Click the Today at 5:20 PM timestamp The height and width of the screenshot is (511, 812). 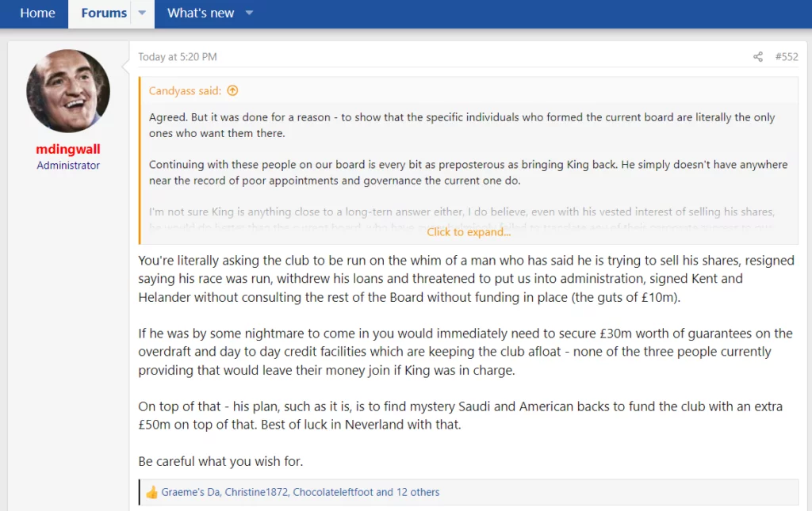[177, 57]
